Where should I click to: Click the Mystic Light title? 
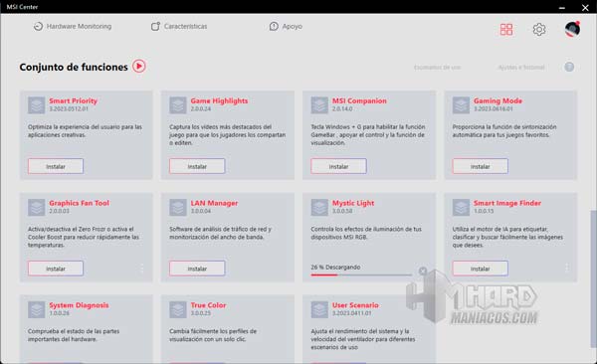coord(353,203)
